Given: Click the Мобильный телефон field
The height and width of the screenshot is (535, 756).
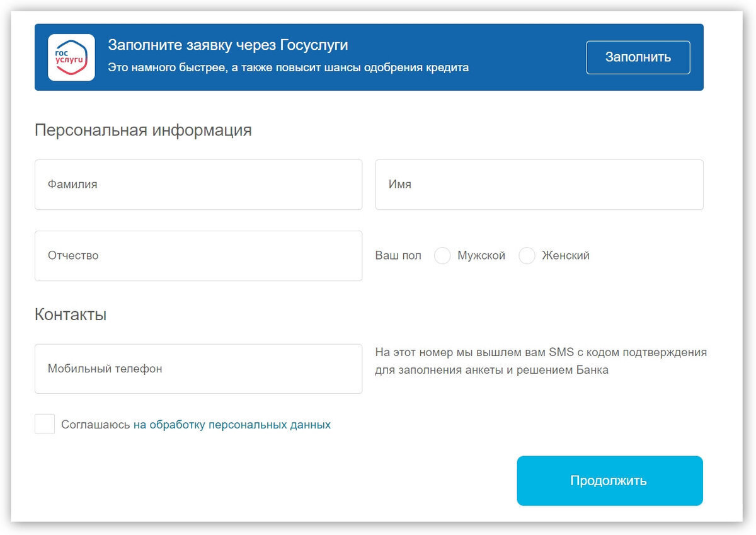Looking at the screenshot, I should 198,369.
